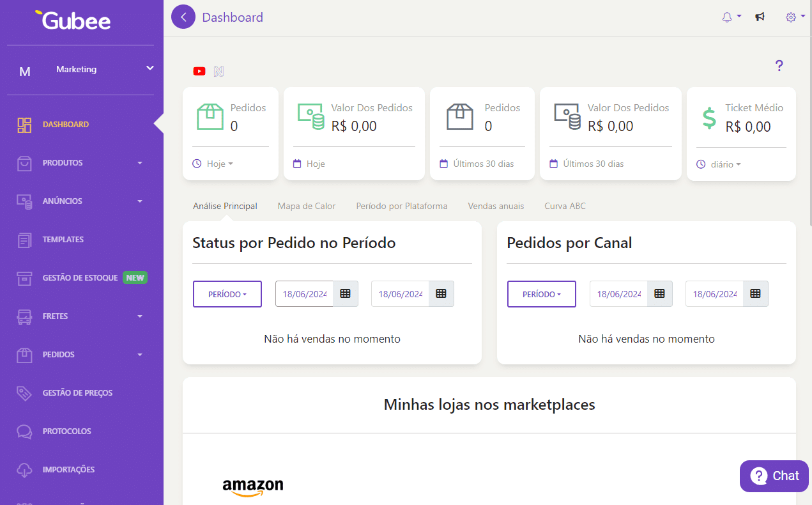Click the settings gear in the header
This screenshot has height=505, width=812.
(791, 17)
